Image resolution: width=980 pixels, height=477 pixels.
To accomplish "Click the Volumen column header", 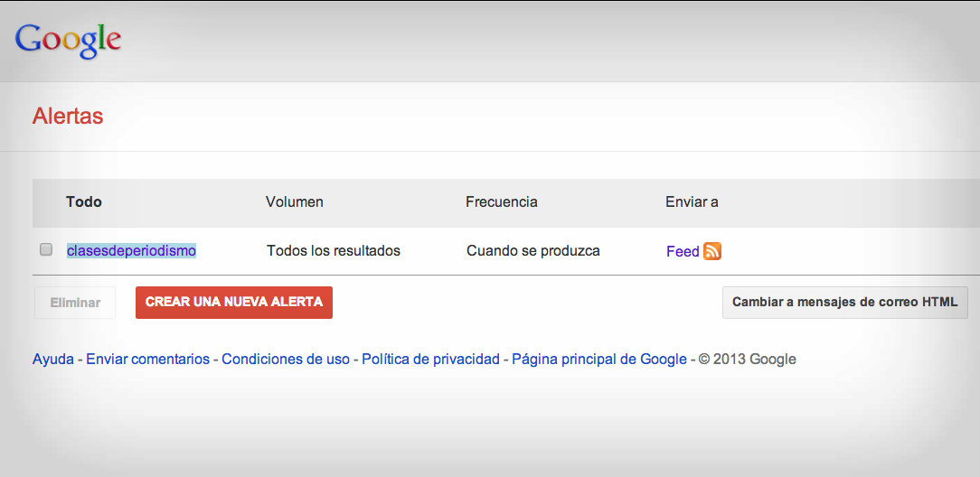I will 295,201.
